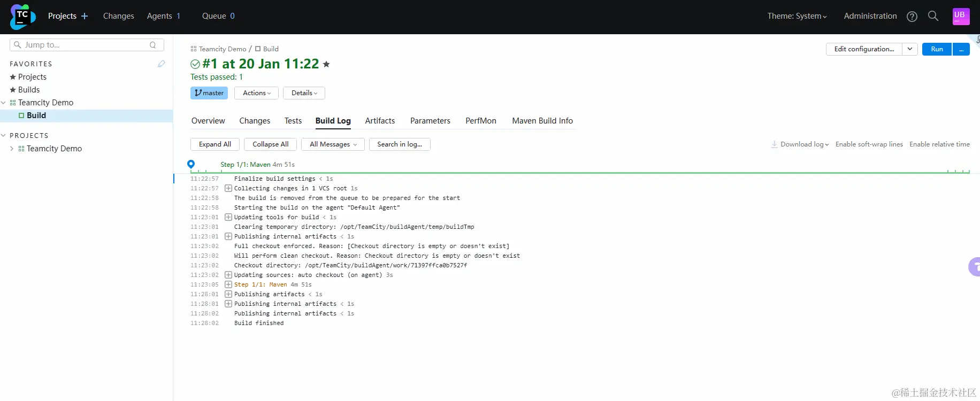Expand first Publishing internal artifacts line at 11:23:01
The height and width of the screenshot is (401, 980).
228,236
